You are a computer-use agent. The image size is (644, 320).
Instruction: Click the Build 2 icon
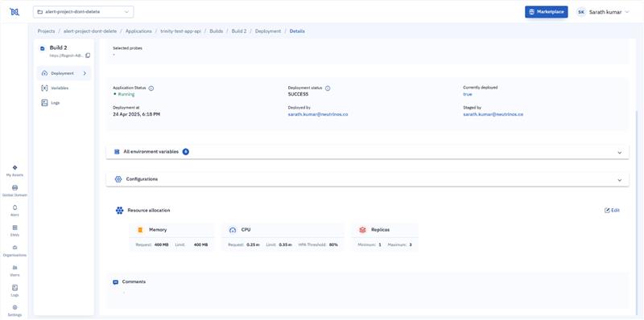point(43,48)
